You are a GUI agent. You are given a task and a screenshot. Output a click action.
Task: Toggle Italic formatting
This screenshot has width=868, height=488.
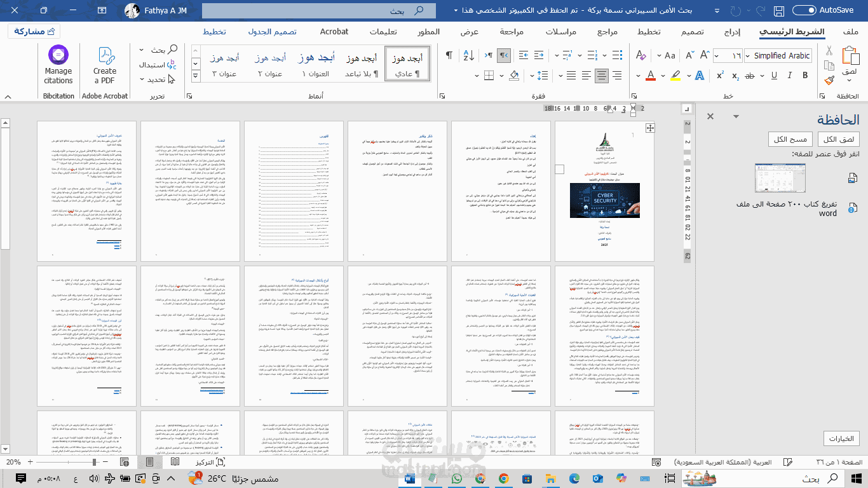789,75
